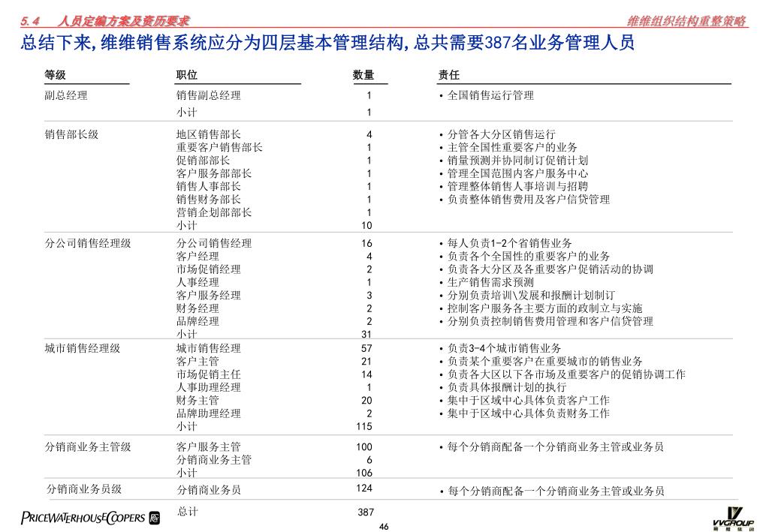
Task: Select the level cell 城市销售经理级
Action: 83,348
